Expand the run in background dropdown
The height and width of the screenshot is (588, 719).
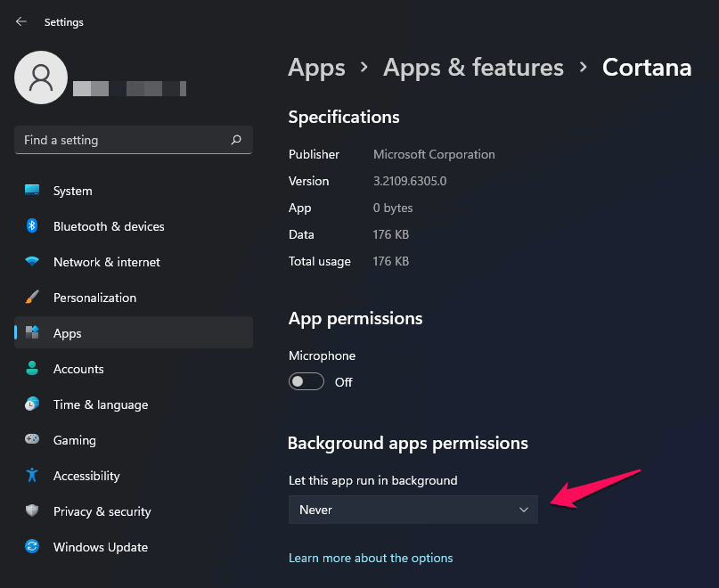click(413, 510)
